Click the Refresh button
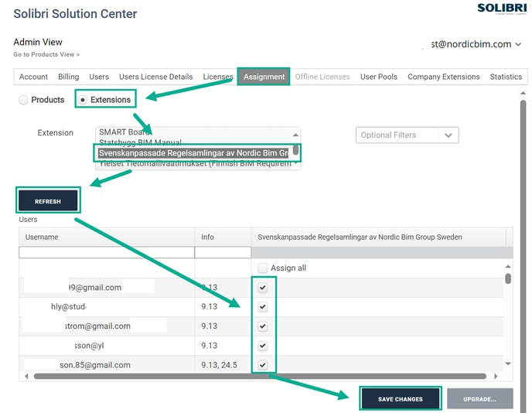Image resolution: width=532 pixels, height=413 pixels. coord(48,200)
